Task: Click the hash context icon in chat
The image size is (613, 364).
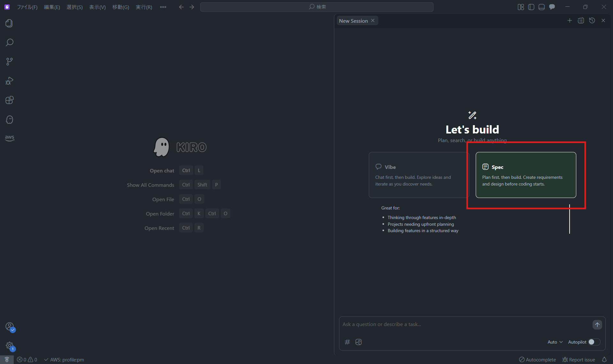Action: (x=347, y=342)
